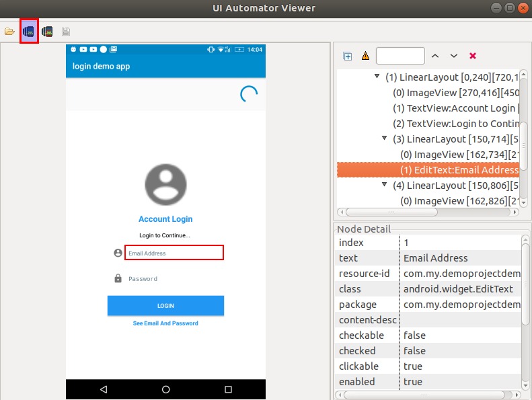Click 'Login to Continue...' text
Image resolution: width=532 pixels, height=400 pixels.
(x=165, y=235)
